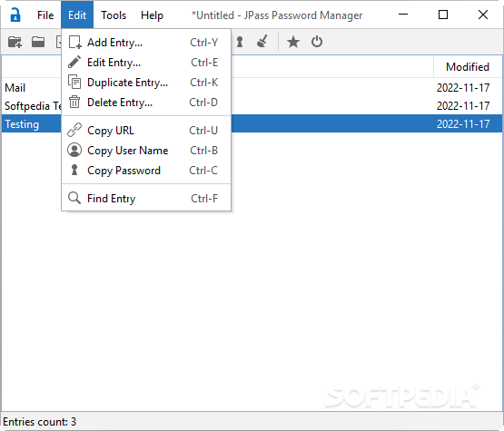Select Copy Password menu entry
Image resolution: width=504 pixels, height=431 pixels.
[146, 171]
